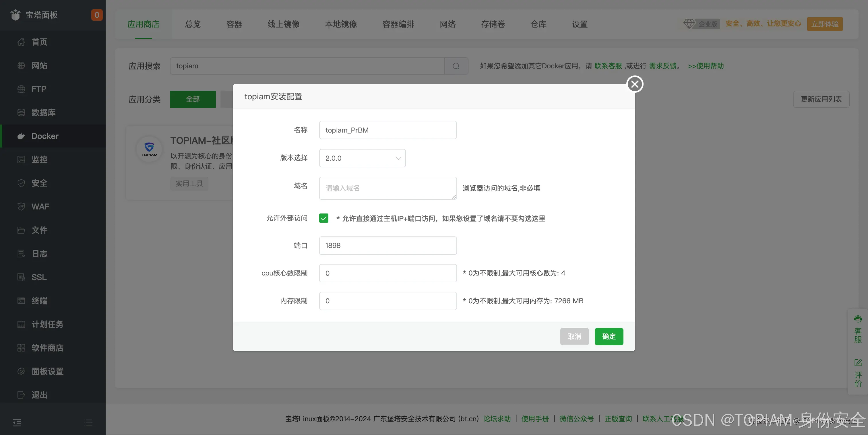Click the search magnifier icon next to topiam

[457, 66]
